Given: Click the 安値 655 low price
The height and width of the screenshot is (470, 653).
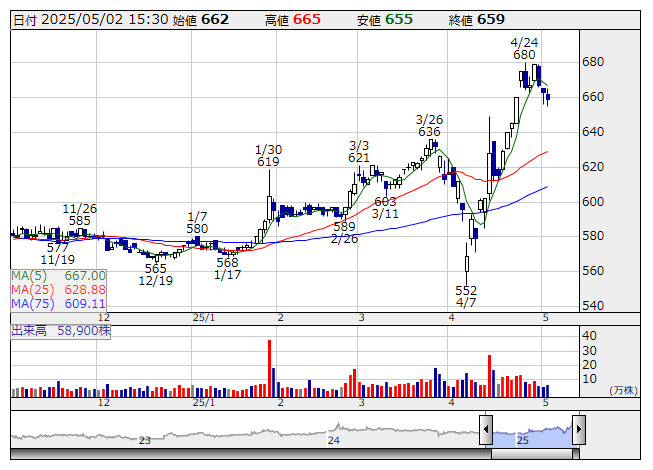Looking at the screenshot, I should 385,20.
